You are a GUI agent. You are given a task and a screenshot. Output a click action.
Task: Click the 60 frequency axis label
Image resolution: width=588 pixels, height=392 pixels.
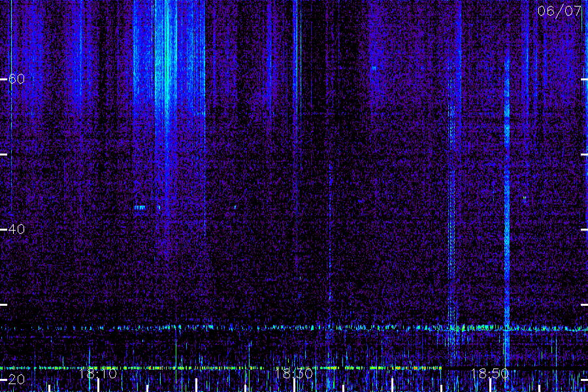[16, 79]
